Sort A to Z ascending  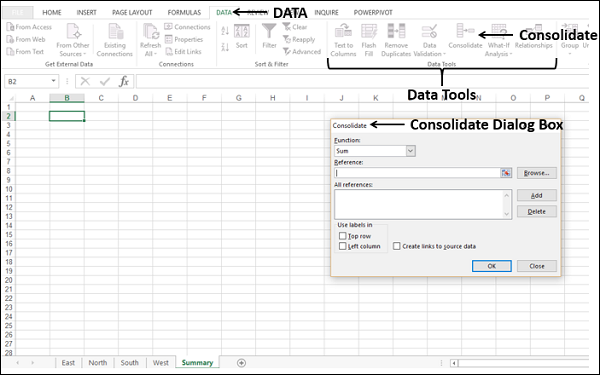225,31
